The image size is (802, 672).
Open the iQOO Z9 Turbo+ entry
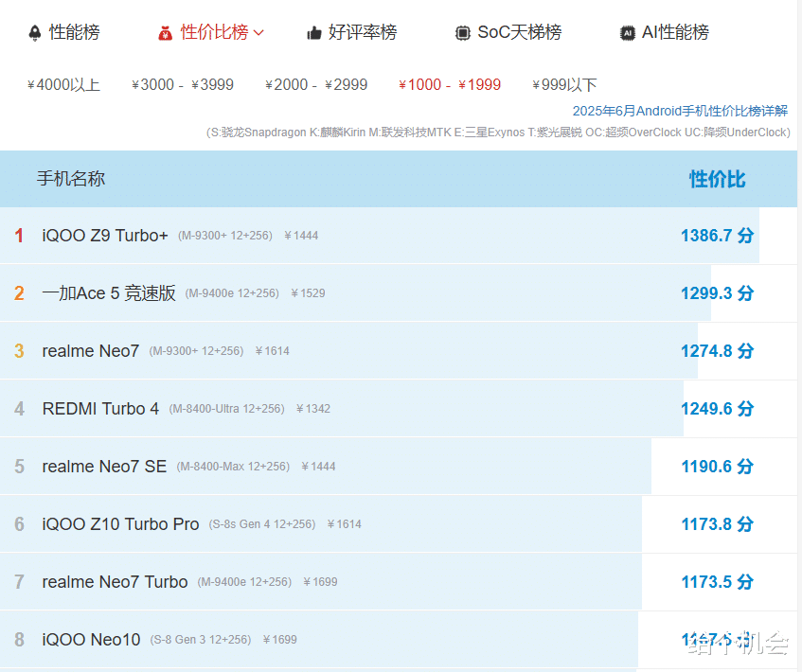coord(105,236)
